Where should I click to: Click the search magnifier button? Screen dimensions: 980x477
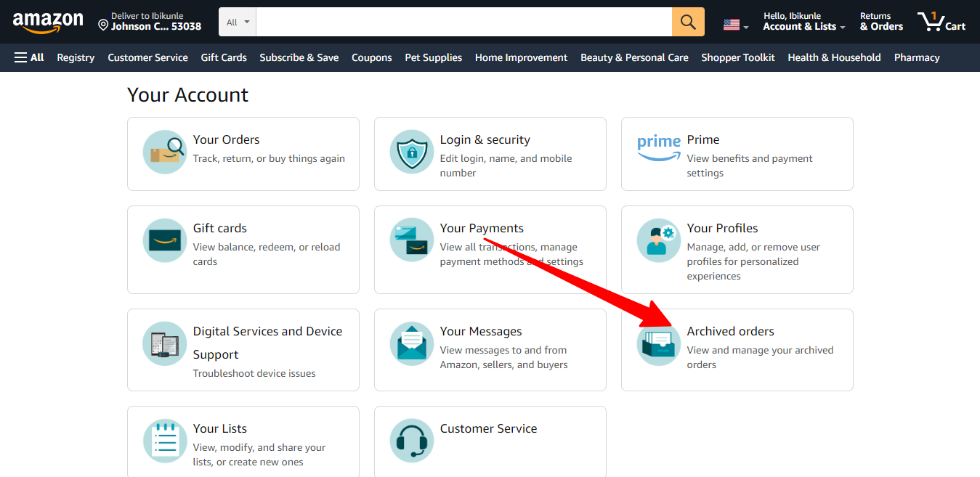pyautogui.click(x=688, y=22)
